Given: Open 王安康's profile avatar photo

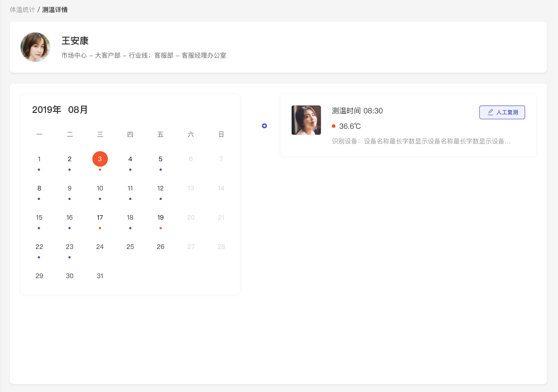Looking at the screenshot, I should coord(35,47).
